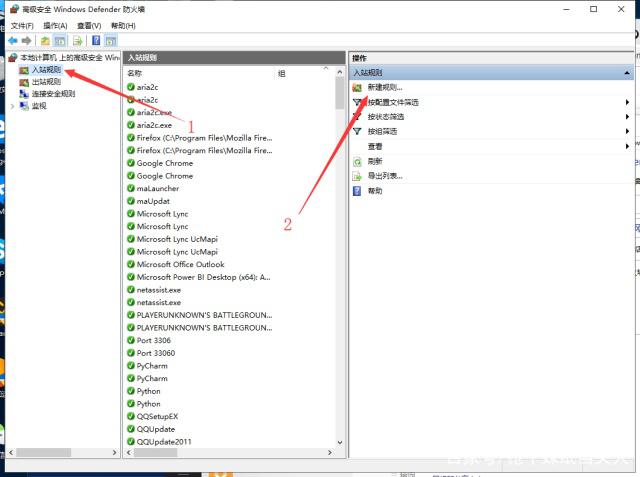Image resolution: width=640 pixels, height=477 pixels.
Task: Click the Up one level folder icon
Action: click(x=45, y=41)
